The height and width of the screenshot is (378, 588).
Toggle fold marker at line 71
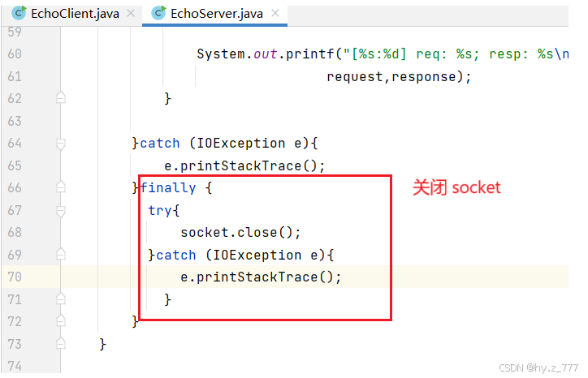pyautogui.click(x=61, y=299)
